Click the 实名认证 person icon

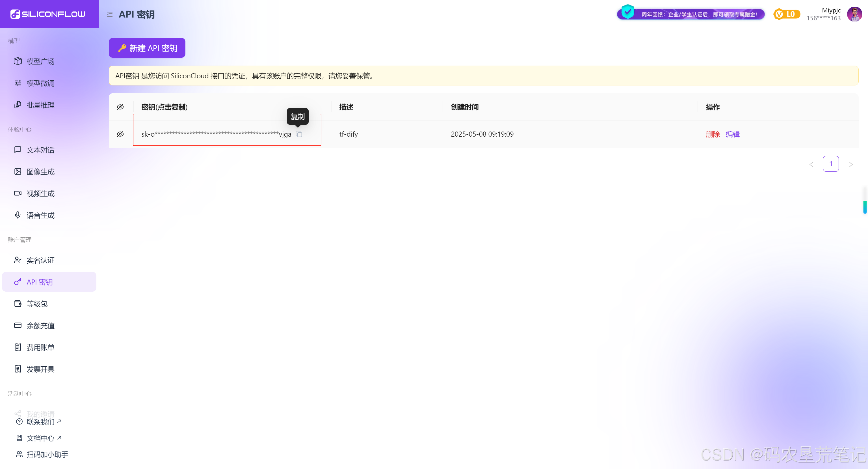click(x=18, y=260)
